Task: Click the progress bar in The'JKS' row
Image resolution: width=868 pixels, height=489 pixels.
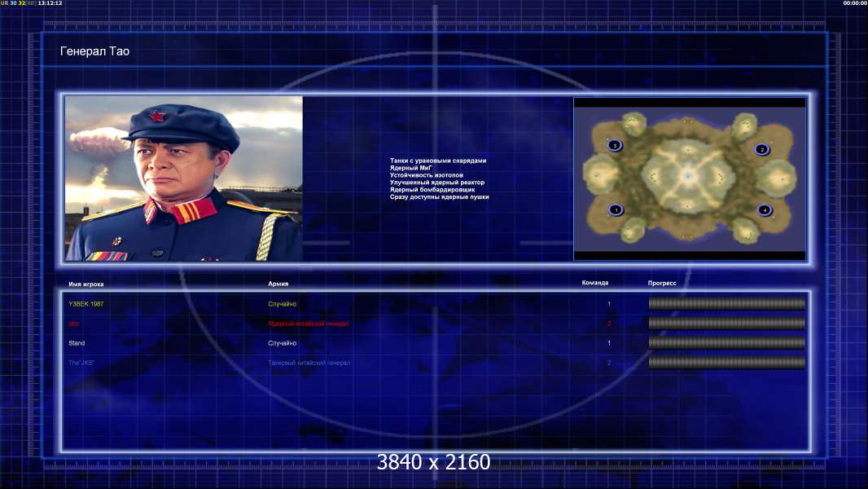Action: click(x=727, y=363)
